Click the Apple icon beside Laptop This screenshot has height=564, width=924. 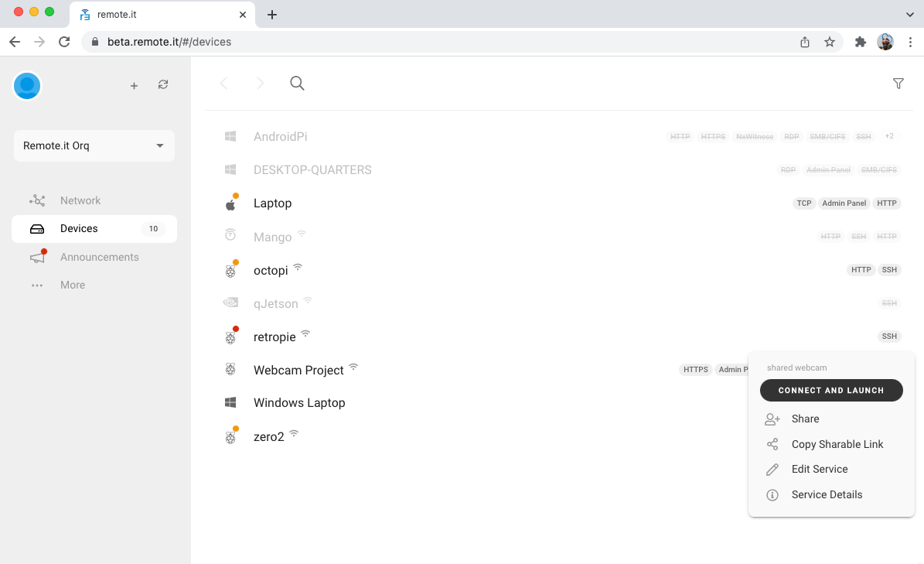[230, 204]
